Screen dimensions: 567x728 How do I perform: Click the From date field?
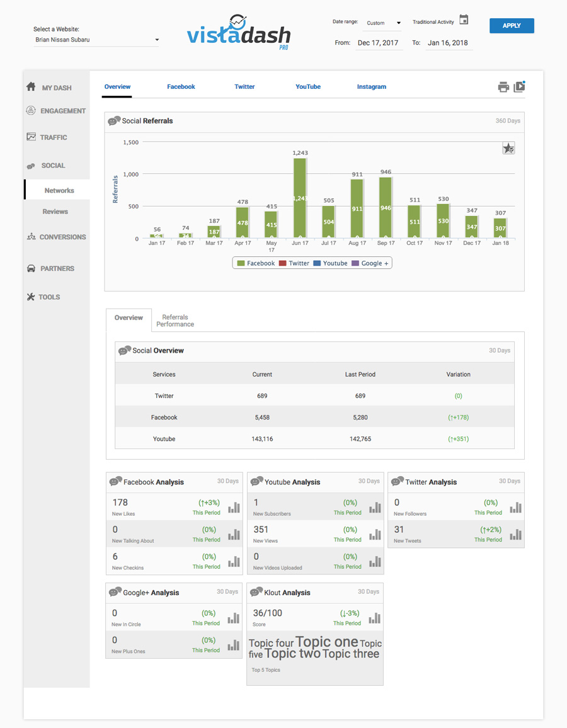[x=378, y=43]
